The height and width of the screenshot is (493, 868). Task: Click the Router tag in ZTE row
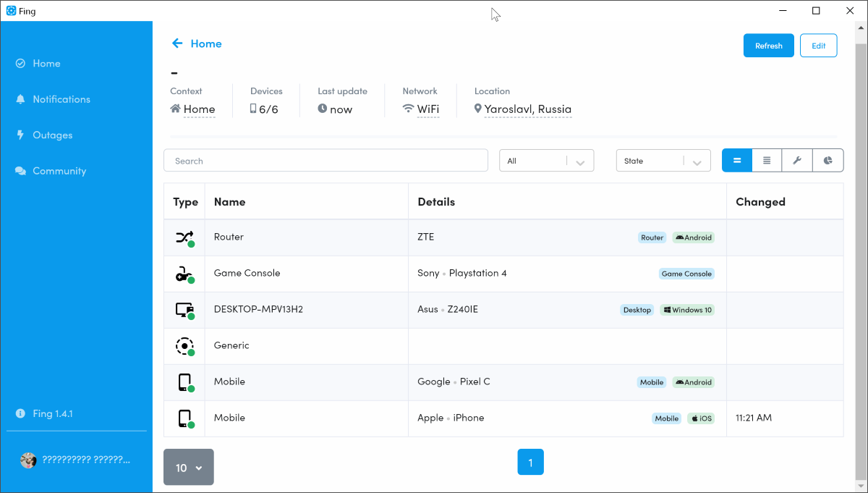pyautogui.click(x=652, y=237)
